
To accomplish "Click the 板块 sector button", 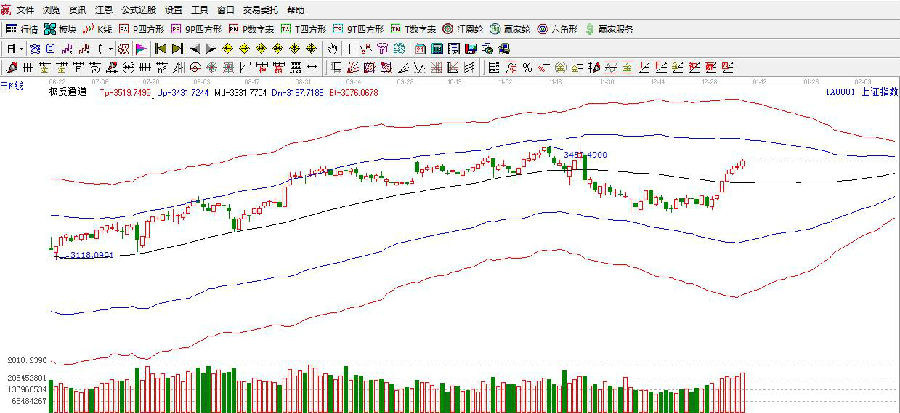I will (x=61, y=28).
